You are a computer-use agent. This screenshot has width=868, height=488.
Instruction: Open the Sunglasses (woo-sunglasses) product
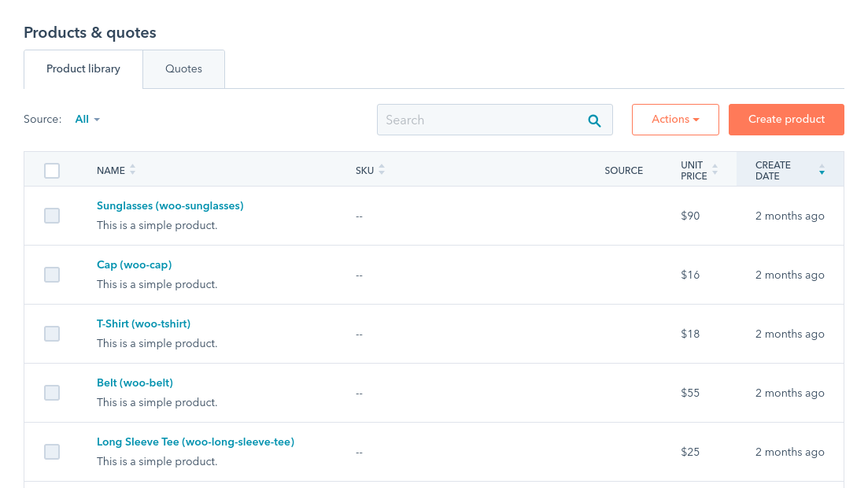[x=170, y=205]
